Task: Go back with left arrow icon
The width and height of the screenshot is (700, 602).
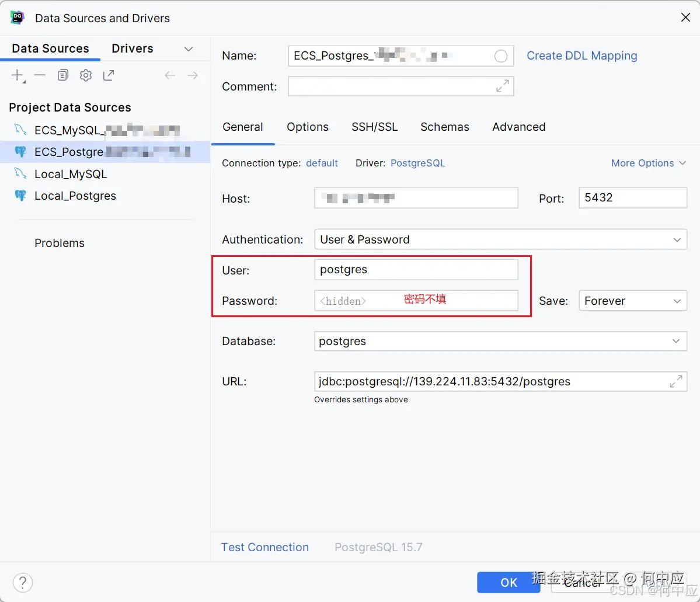Action: (x=170, y=75)
